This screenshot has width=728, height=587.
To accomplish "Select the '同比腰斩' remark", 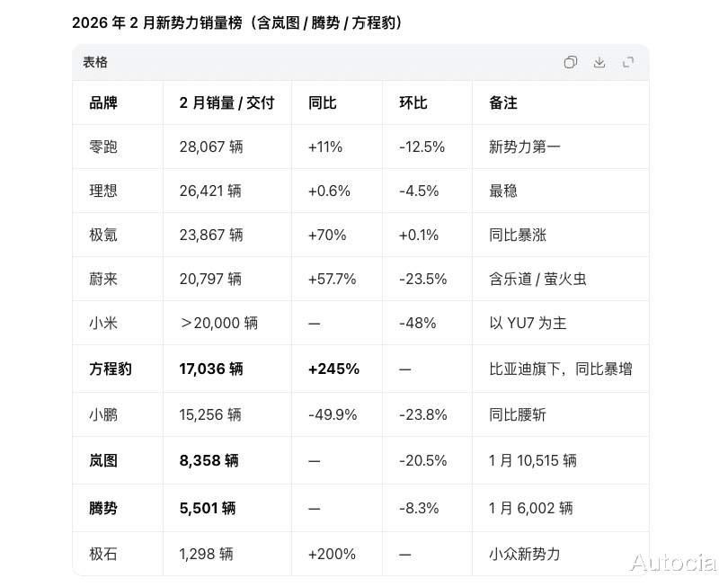I will point(518,414).
